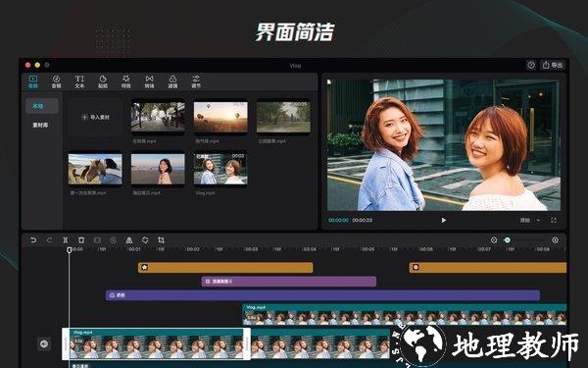This screenshot has height=368, width=588.
Task: Select the horse and rider video thumbnail
Action: (x=95, y=169)
